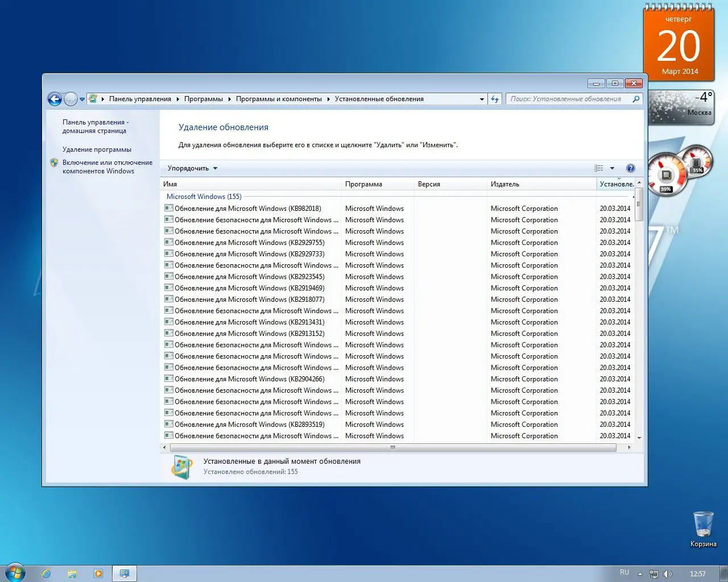Image resolution: width=728 pixels, height=582 pixels.
Task: Select update KB2919469 by its row icon
Action: (x=168, y=288)
